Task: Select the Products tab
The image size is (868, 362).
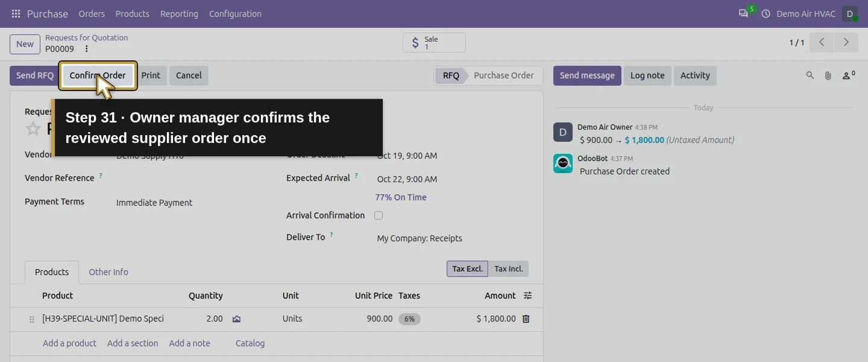Action: pyautogui.click(x=52, y=272)
